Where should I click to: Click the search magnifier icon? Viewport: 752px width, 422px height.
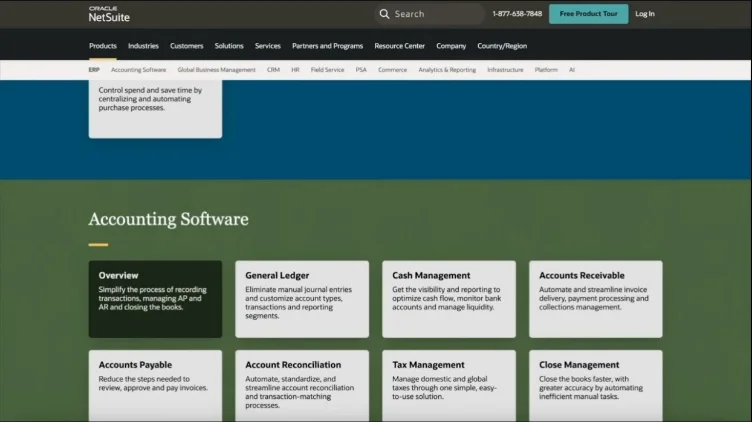coord(384,14)
